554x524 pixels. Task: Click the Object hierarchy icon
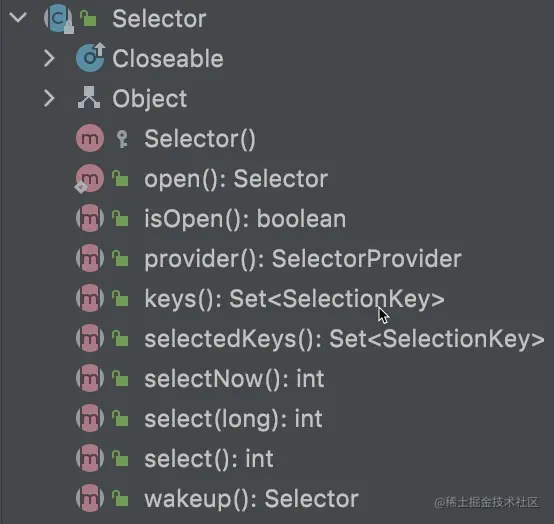pyautogui.click(x=89, y=97)
